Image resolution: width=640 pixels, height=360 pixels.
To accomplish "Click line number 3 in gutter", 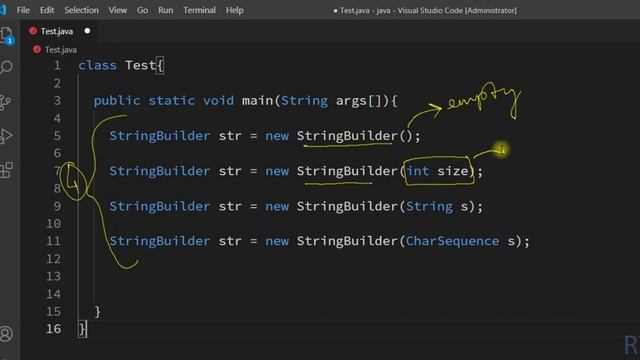I will [57, 100].
